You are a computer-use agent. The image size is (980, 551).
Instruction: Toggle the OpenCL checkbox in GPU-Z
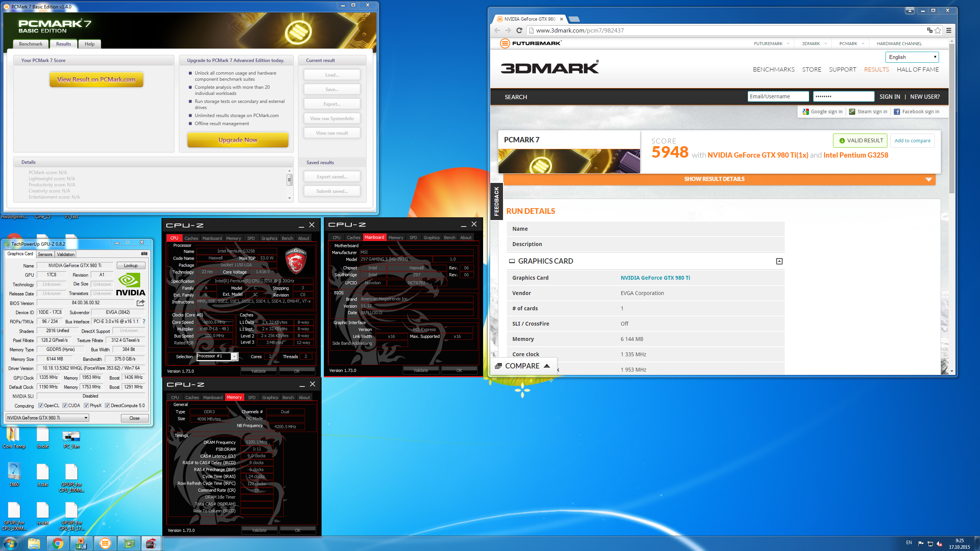41,406
